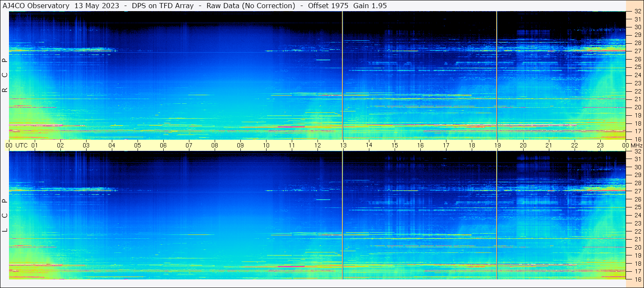Click the 05 hour tick label
The image size is (644, 288).
138,145
